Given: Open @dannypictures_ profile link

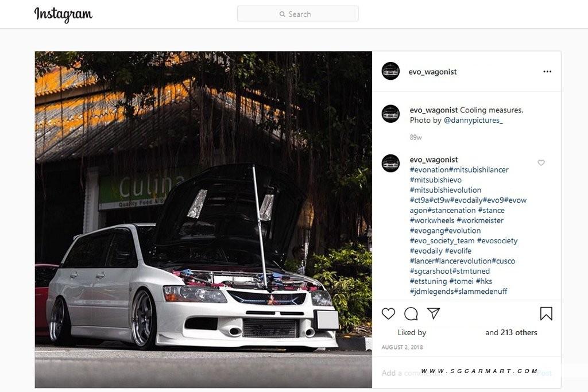Looking at the screenshot, I should (473, 121).
